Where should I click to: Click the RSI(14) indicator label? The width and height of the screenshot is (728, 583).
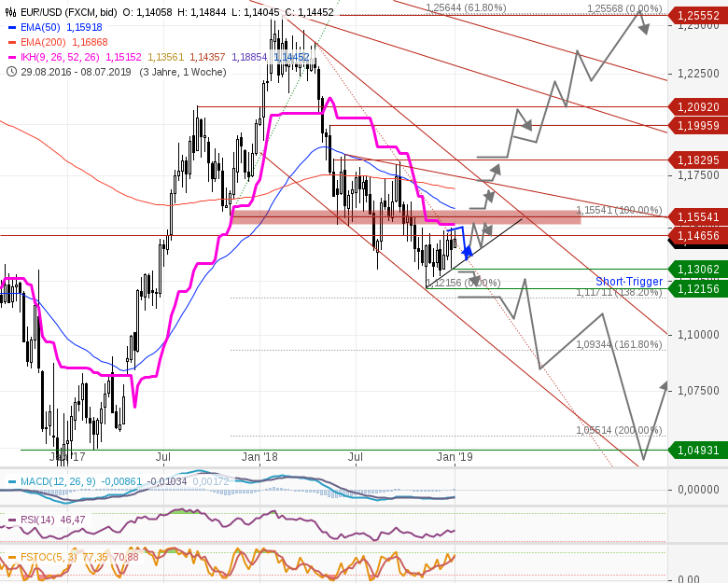click(x=37, y=520)
